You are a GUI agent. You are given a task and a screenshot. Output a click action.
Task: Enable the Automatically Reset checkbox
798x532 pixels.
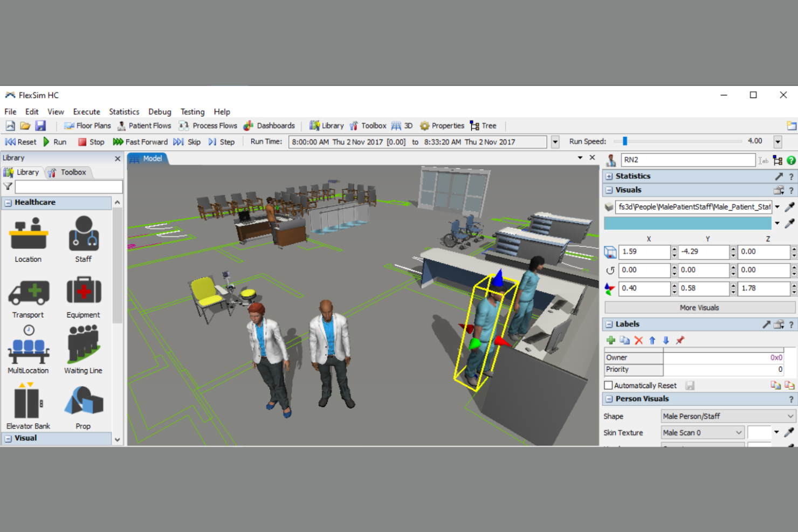(x=608, y=385)
